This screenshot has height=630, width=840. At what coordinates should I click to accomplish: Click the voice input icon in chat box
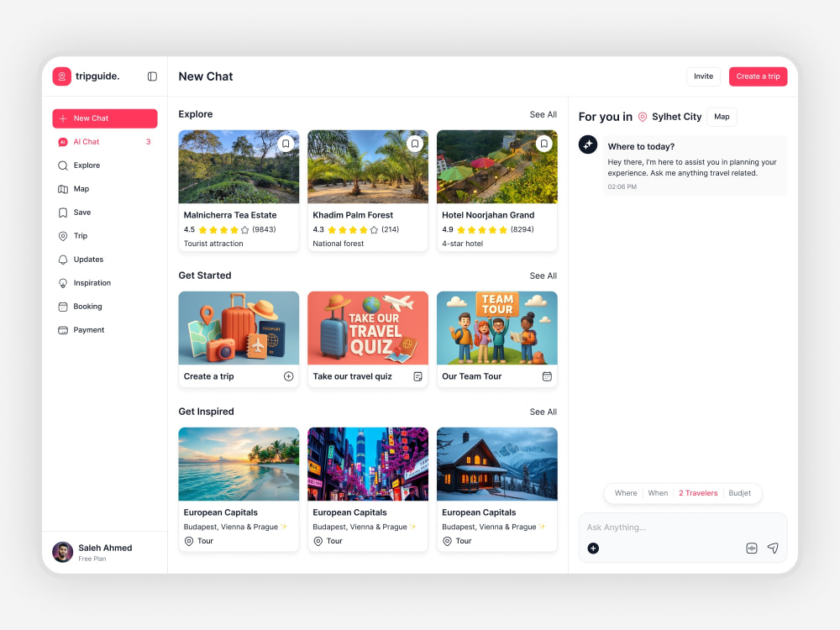[752, 548]
